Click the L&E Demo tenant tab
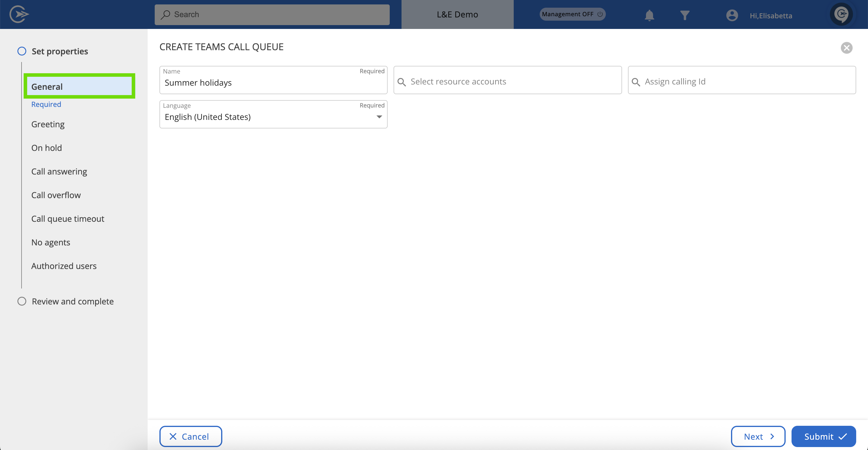868x450 pixels. click(x=457, y=14)
